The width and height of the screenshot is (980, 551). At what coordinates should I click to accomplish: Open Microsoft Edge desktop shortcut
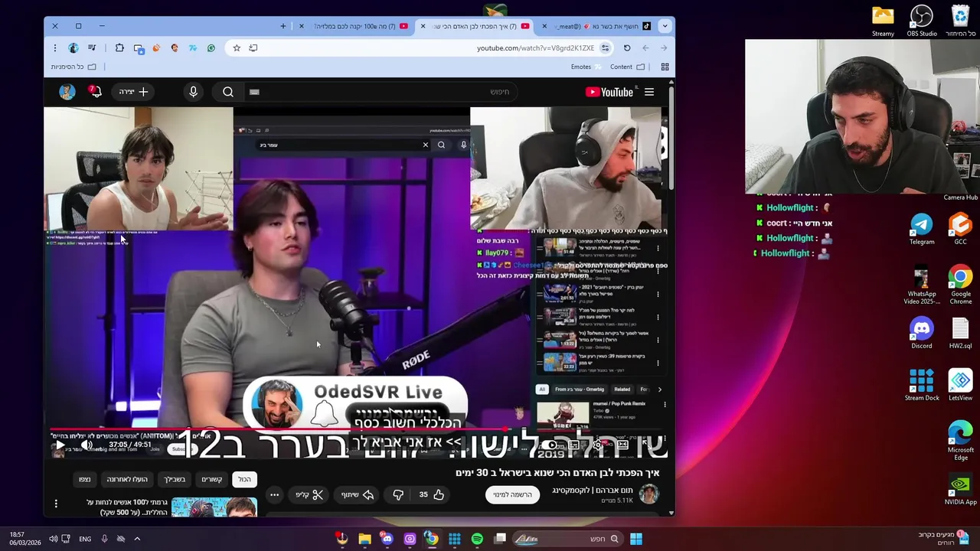tap(960, 442)
